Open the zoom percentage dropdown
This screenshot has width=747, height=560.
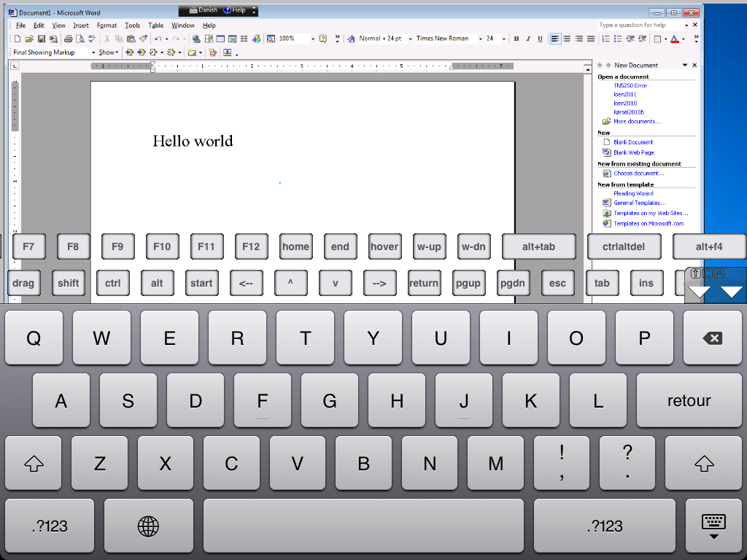tap(313, 39)
